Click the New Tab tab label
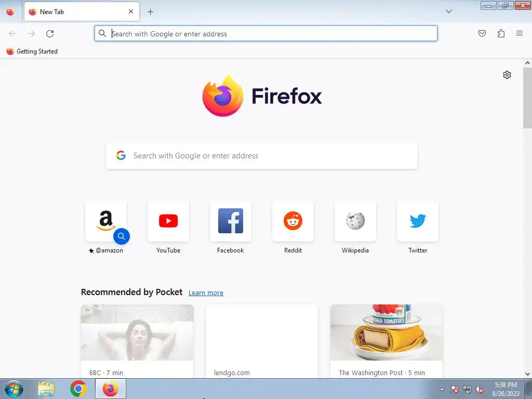532x399 pixels. click(x=52, y=12)
